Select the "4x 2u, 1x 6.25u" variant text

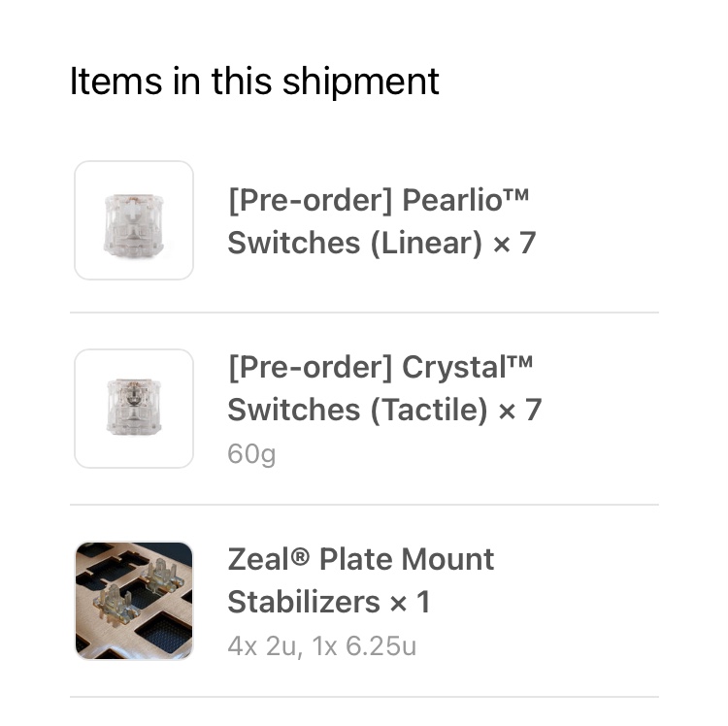321,645
